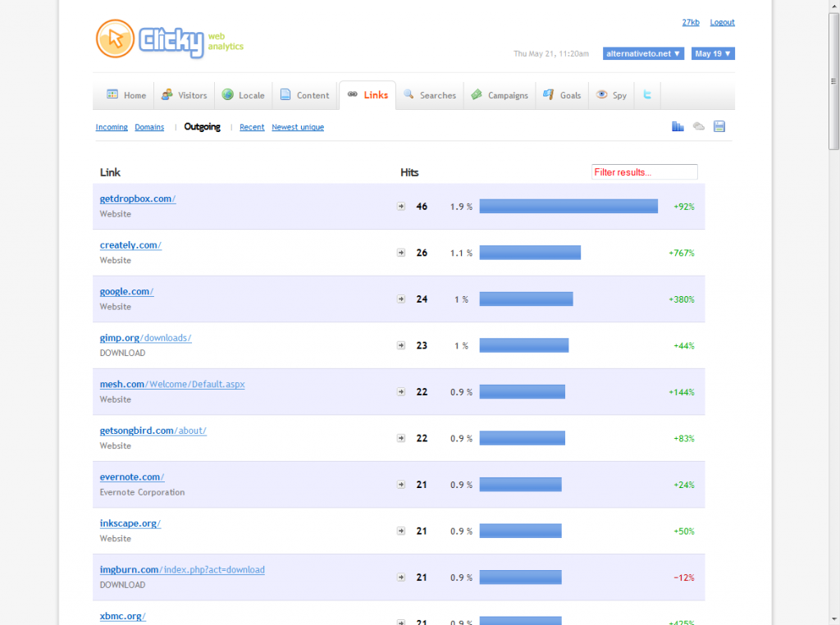Image resolution: width=840 pixels, height=625 pixels.
Task: Click the cloud view icon
Action: [x=699, y=126]
